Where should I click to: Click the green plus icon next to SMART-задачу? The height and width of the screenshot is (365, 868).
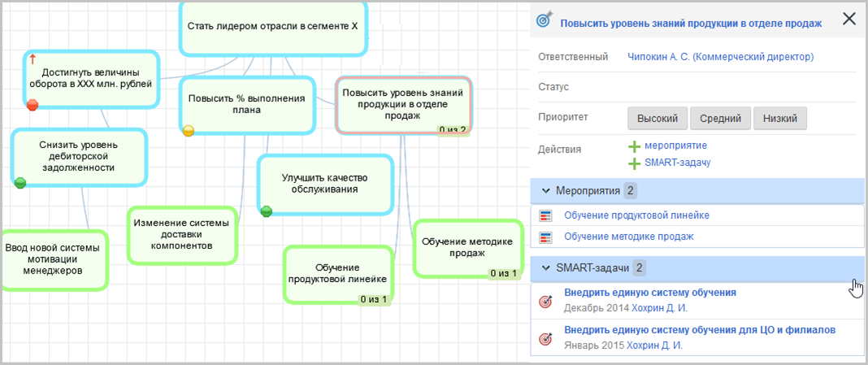635,164
